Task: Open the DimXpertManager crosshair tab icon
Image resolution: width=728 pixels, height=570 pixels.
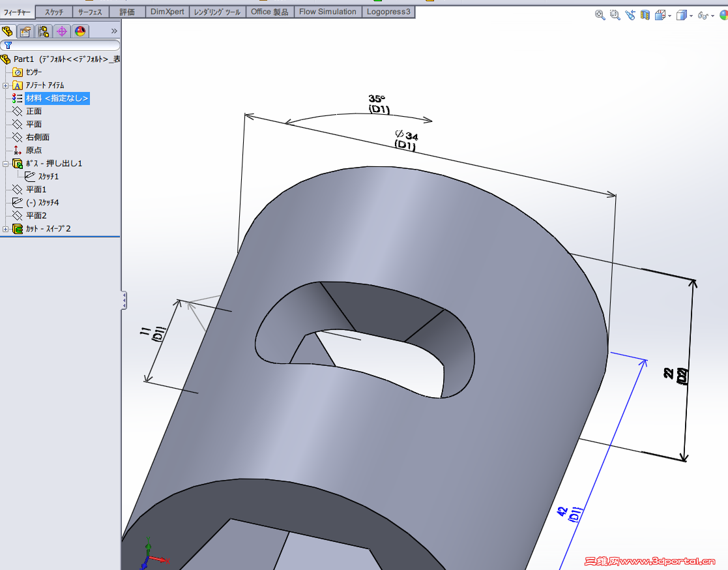Action: pyautogui.click(x=62, y=31)
